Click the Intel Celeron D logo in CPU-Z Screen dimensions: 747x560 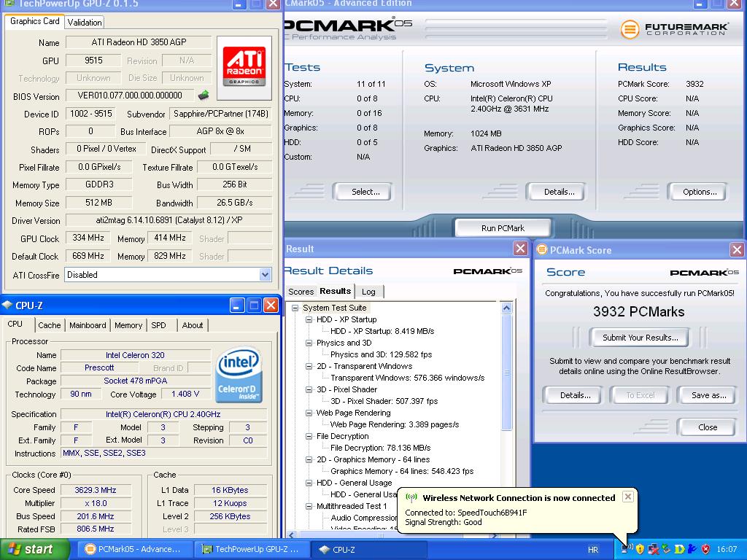[239, 376]
